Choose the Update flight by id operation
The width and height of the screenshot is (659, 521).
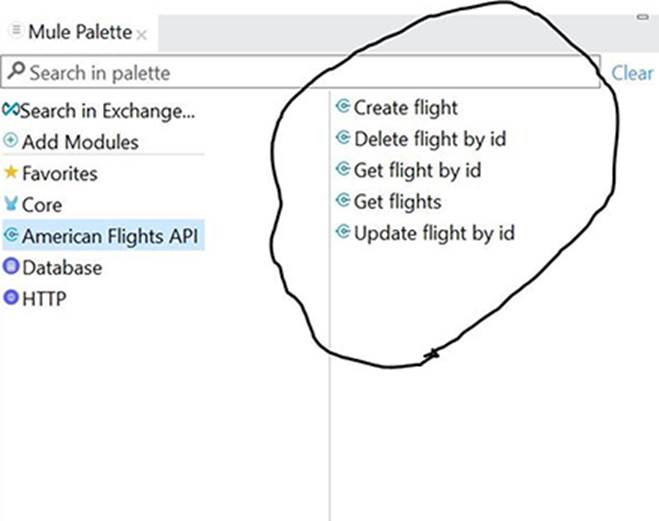point(434,234)
